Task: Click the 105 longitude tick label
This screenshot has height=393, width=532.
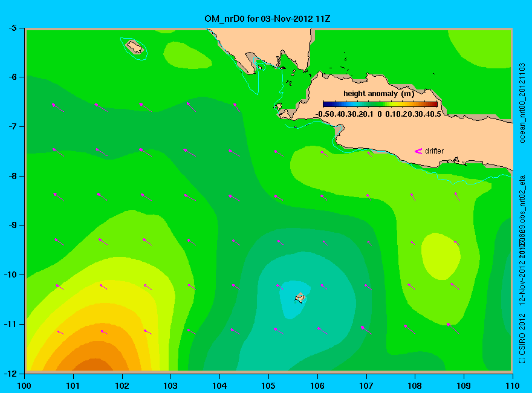Action: 268,386
